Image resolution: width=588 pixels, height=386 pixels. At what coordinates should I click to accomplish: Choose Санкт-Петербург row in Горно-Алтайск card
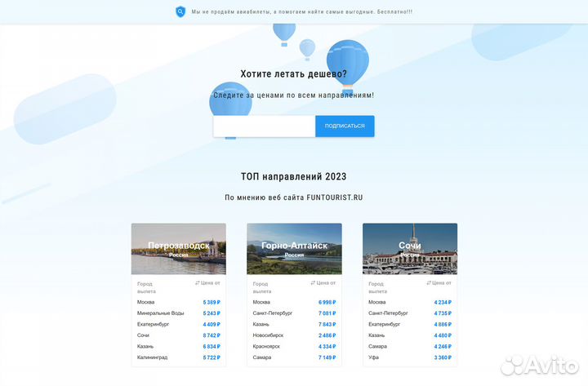tap(294, 313)
